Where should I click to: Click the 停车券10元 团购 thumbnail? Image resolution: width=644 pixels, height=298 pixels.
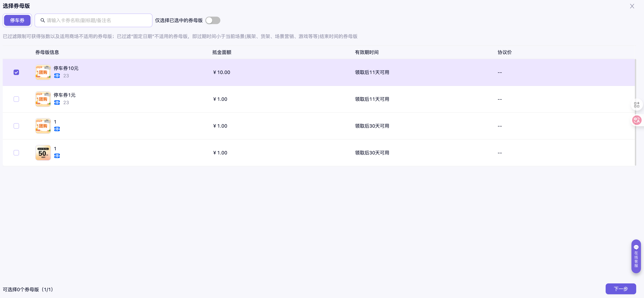point(43,72)
